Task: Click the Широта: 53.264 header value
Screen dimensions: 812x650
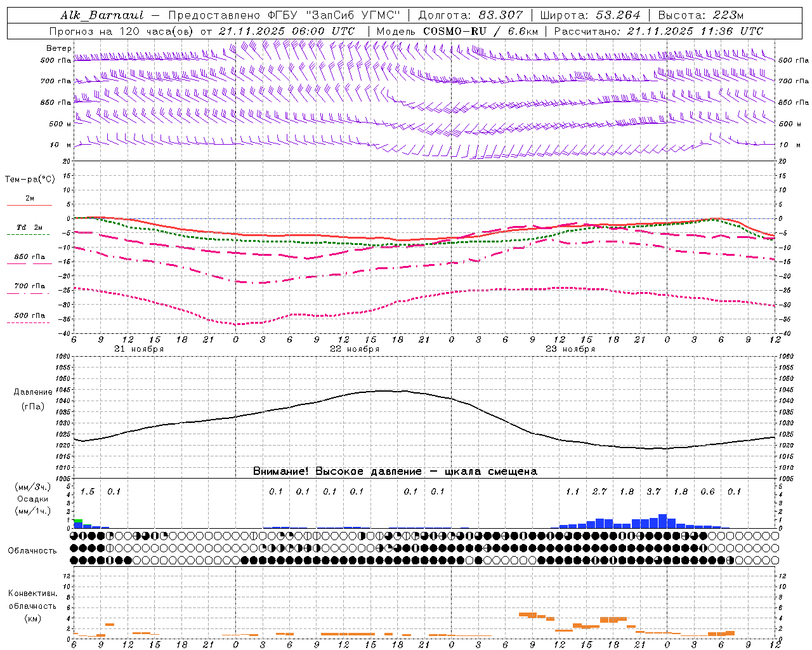Action: pyautogui.click(x=590, y=15)
